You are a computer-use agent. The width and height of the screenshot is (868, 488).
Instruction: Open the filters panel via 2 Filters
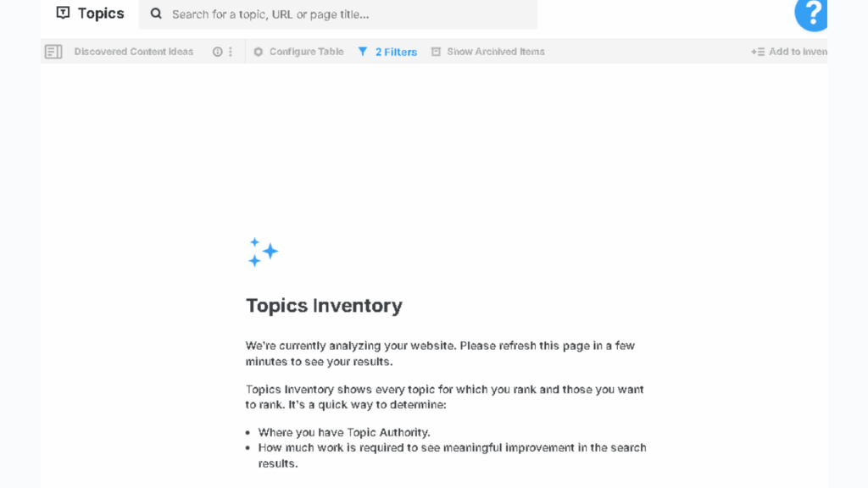click(x=392, y=52)
